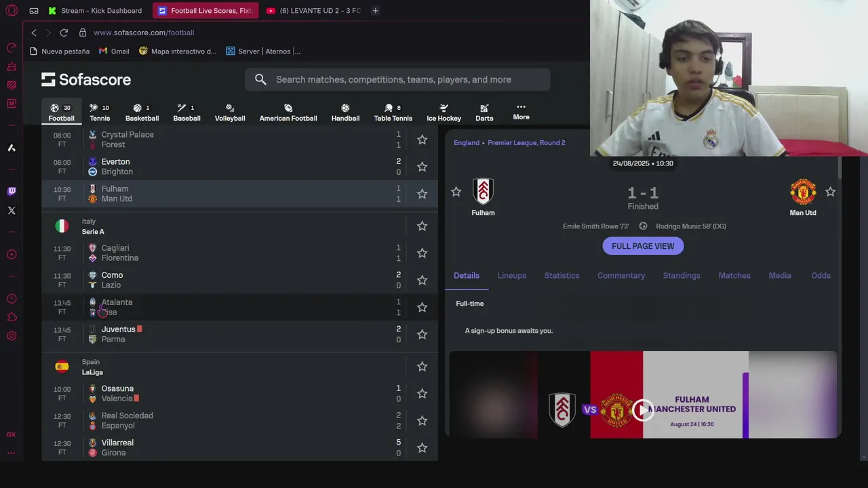Favorite the Como vs Lazio match
Viewport: 868px width, 488px height.
[422, 280]
